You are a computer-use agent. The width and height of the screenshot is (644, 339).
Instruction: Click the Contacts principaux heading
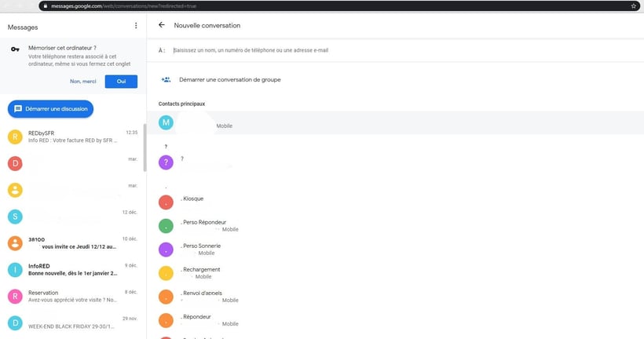[x=181, y=104]
